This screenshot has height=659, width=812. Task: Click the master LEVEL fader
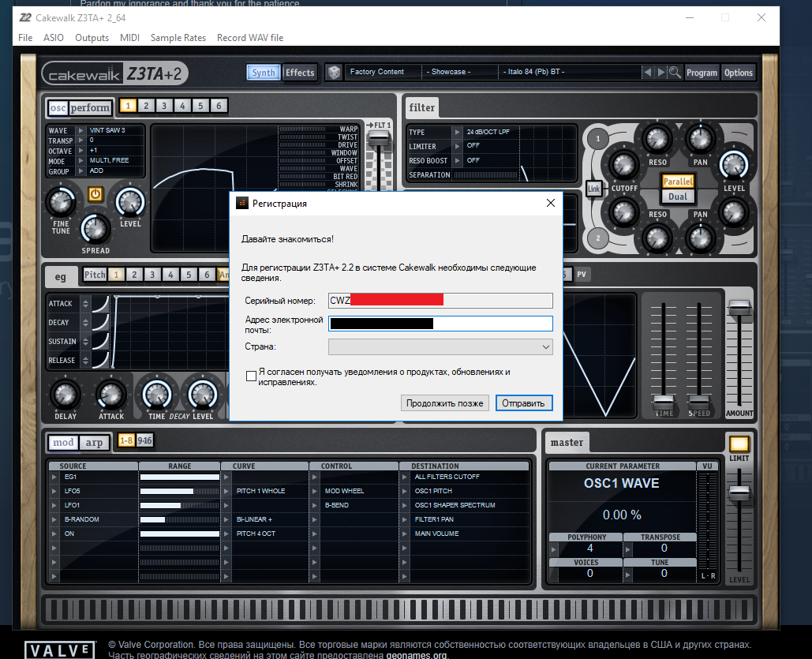point(739,492)
